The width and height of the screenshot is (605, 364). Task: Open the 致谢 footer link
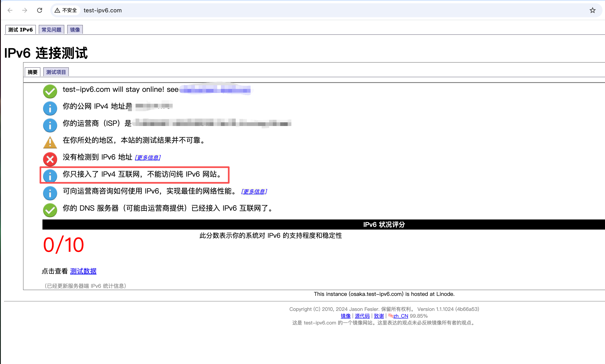tap(379, 316)
